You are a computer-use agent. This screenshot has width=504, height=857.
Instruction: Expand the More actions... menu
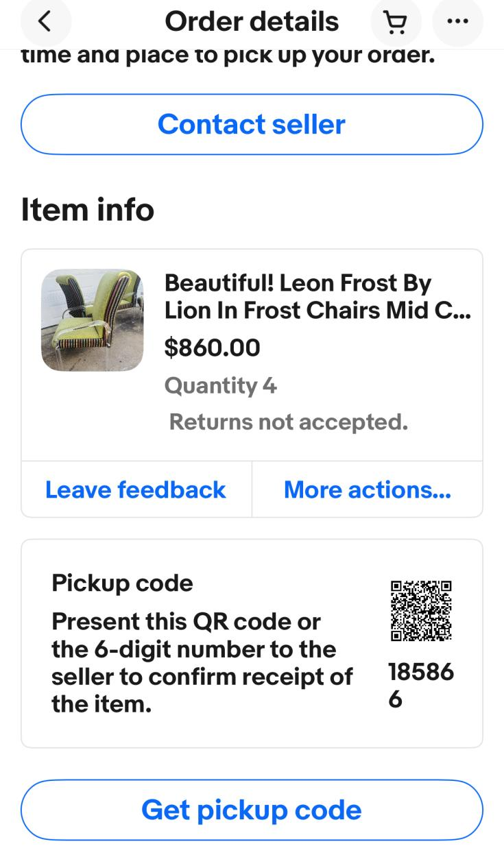(368, 490)
